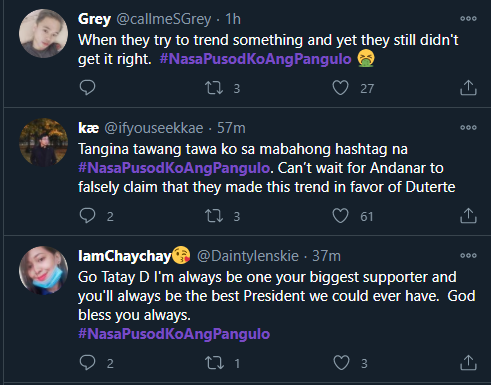
Task: Like kæ's tweet with 61 likes
Action: click(x=340, y=216)
